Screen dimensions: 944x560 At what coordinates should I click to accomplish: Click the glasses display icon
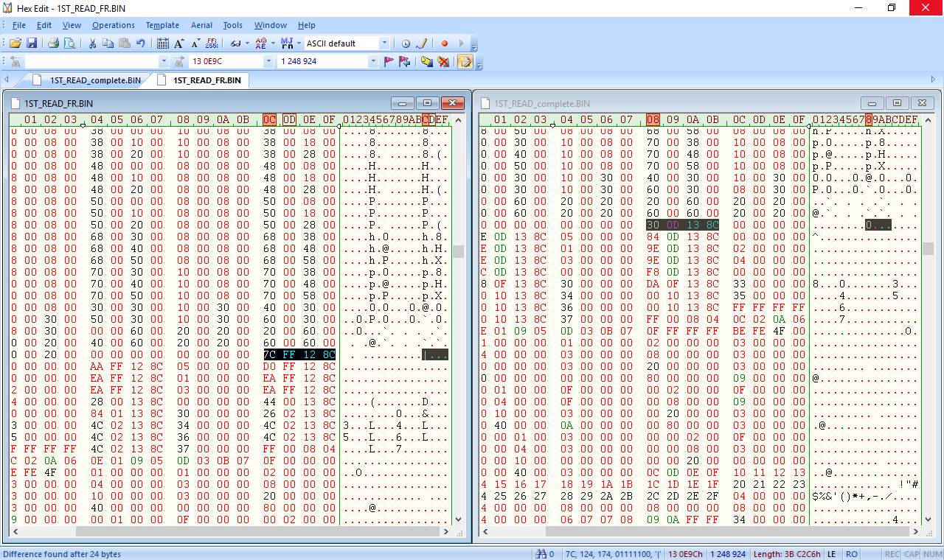[x=235, y=43]
